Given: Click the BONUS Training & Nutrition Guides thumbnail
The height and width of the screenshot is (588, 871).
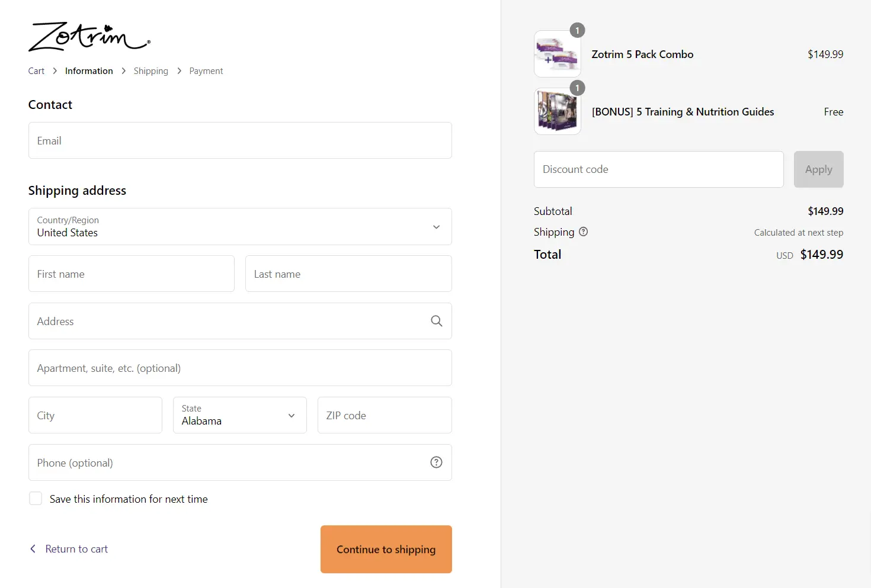Looking at the screenshot, I should tap(558, 111).
